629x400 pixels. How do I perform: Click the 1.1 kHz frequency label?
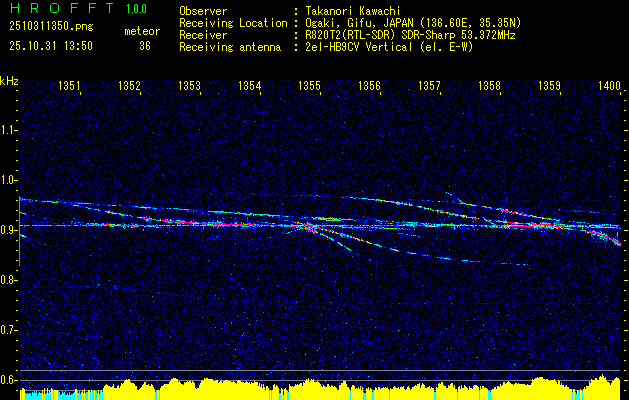pyautogui.click(x=8, y=130)
